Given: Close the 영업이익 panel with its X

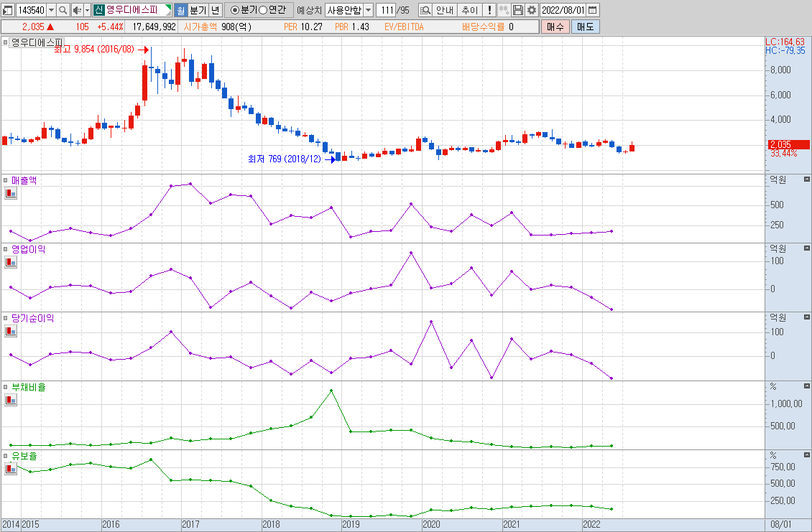Looking at the screenshot, I should point(807,248).
